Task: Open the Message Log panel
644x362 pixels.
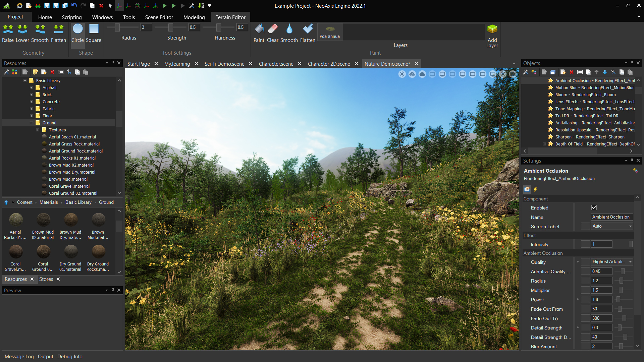Action: click(x=19, y=357)
